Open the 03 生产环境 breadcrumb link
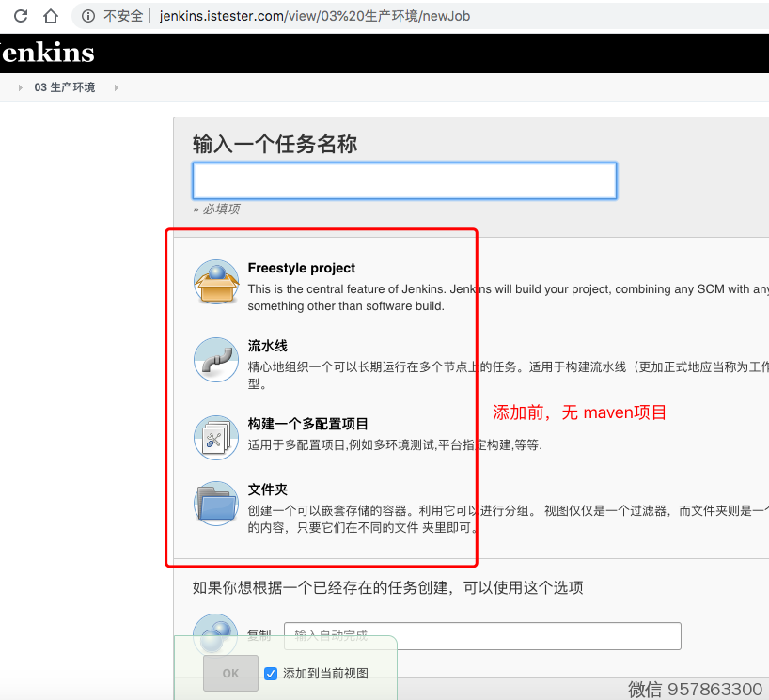The width and height of the screenshot is (769, 700). point(64,87)
